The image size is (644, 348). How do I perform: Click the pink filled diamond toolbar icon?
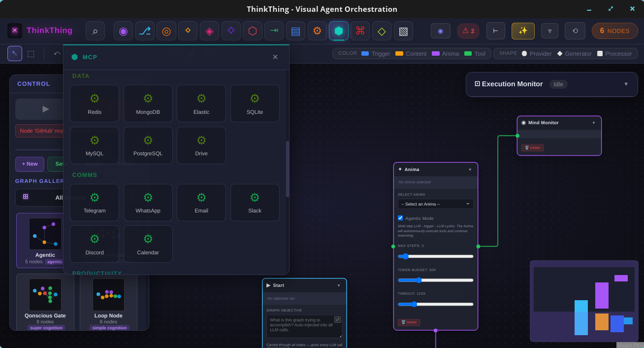click(x=209, y=31)
